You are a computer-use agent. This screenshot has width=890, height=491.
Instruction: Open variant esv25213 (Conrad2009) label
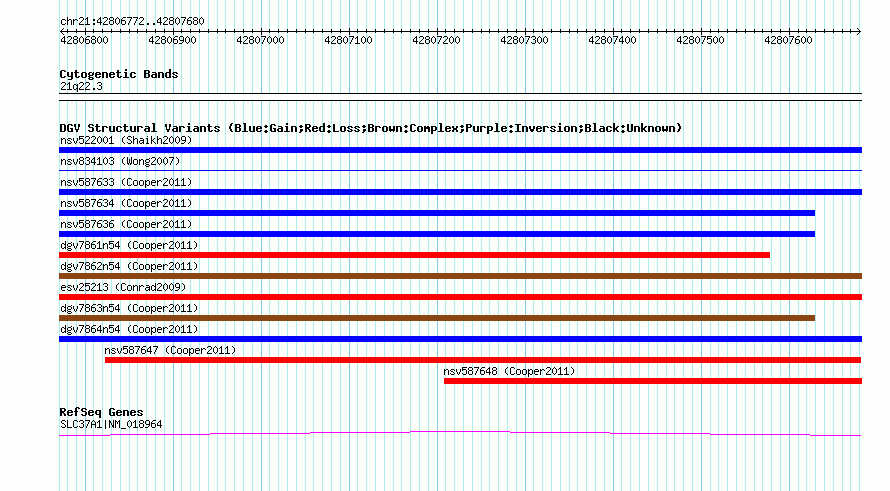click(123, 287)
